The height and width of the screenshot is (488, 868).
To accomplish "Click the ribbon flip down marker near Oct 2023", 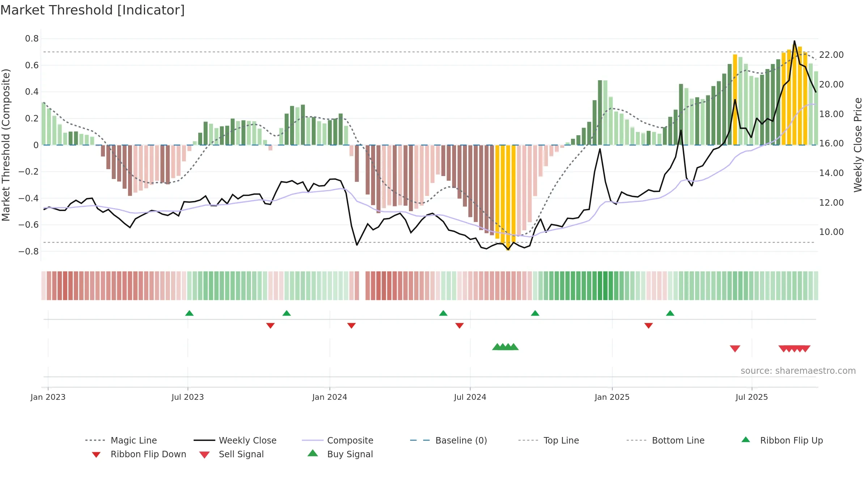I will [x=271, y=326].
